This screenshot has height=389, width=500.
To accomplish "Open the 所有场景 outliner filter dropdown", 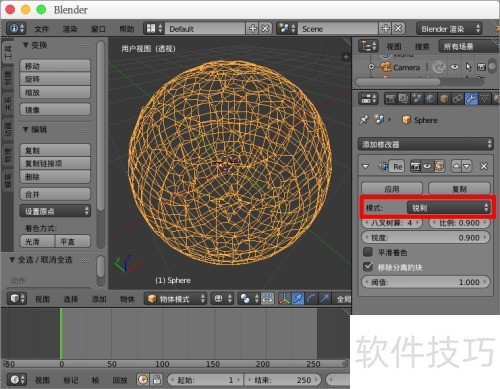I will coord(469,46).
